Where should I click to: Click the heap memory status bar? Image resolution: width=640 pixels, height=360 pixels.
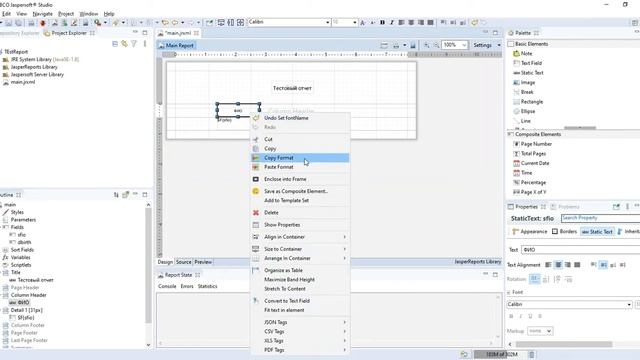(x=500, y=355)
